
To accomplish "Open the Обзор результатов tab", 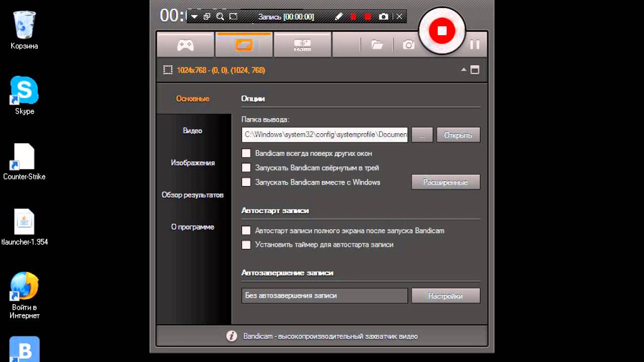I will pyautogui.click(x=193, y=195).
